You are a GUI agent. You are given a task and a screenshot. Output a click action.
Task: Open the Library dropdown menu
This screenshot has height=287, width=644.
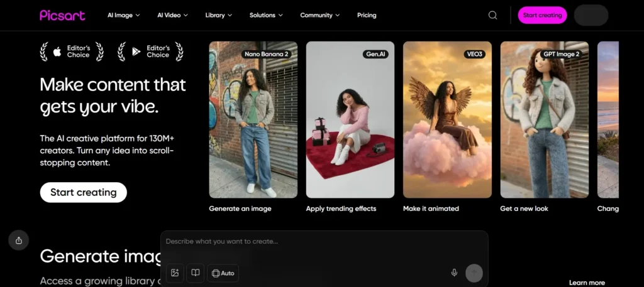point(218,15)
